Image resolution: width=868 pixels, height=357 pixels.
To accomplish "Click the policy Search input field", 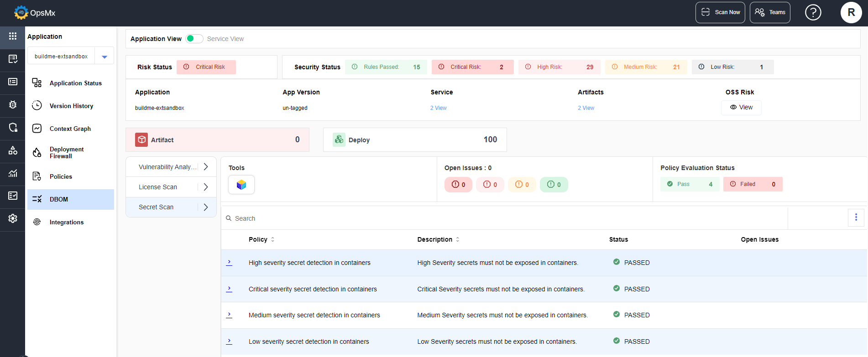I will tap(507, 218).
